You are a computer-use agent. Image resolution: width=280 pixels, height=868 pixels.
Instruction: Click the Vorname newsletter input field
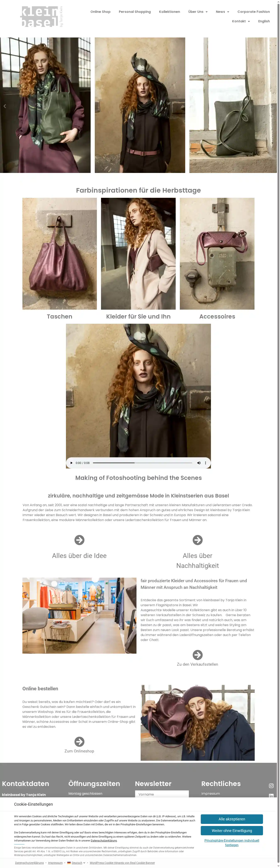162,794
